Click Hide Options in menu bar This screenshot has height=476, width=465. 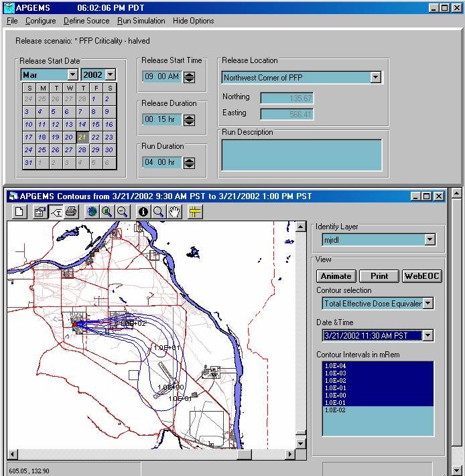click(x=193, y=21)
